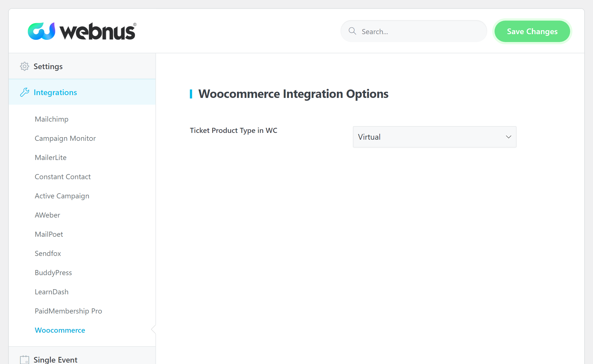Open the Settings section
The height and width of the screenshot is (364, 593).
point(82,66)
